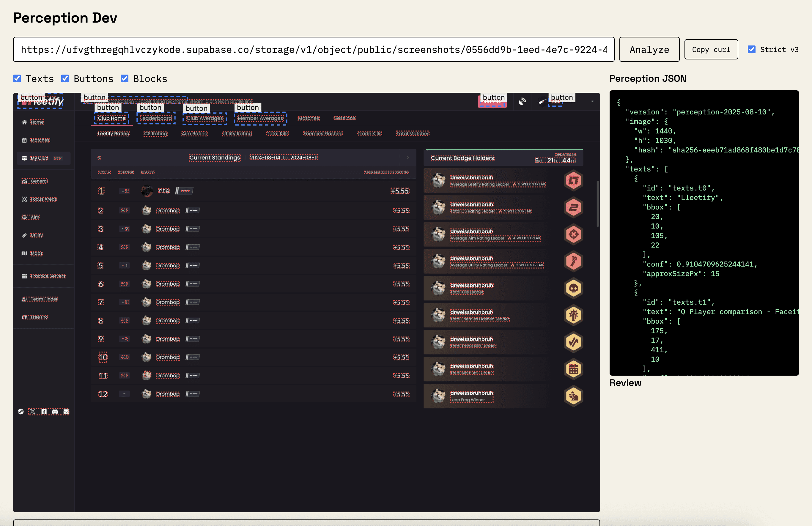Click the Copy curl button
812x526 pixels.
pyautogui.click(x=711, y=49)
